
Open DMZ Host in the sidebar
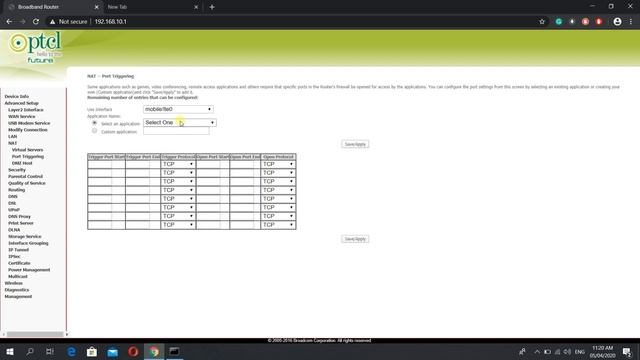[22, 163]
